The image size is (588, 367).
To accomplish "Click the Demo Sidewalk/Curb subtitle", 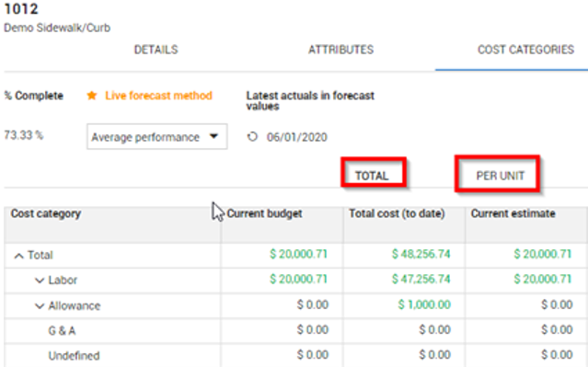I will click(x=57, y=28).
